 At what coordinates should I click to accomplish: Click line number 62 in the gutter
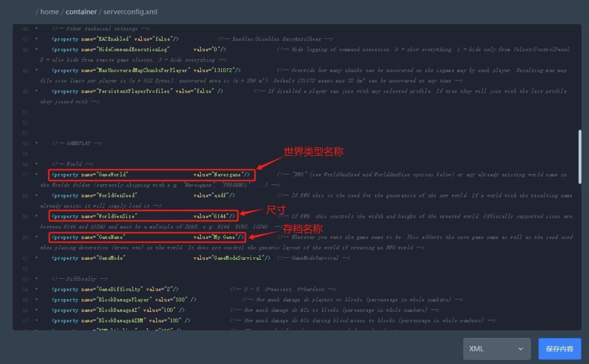pos(25,268)
